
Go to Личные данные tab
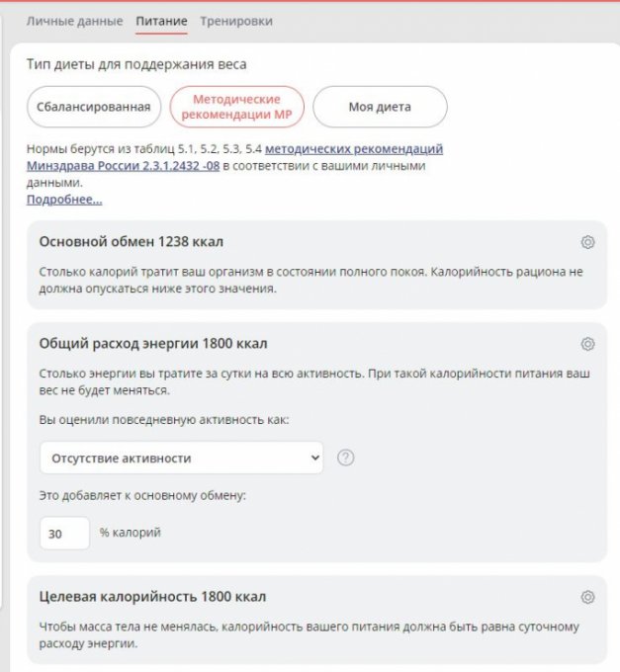pyautogui.click(x=74, y=21)
